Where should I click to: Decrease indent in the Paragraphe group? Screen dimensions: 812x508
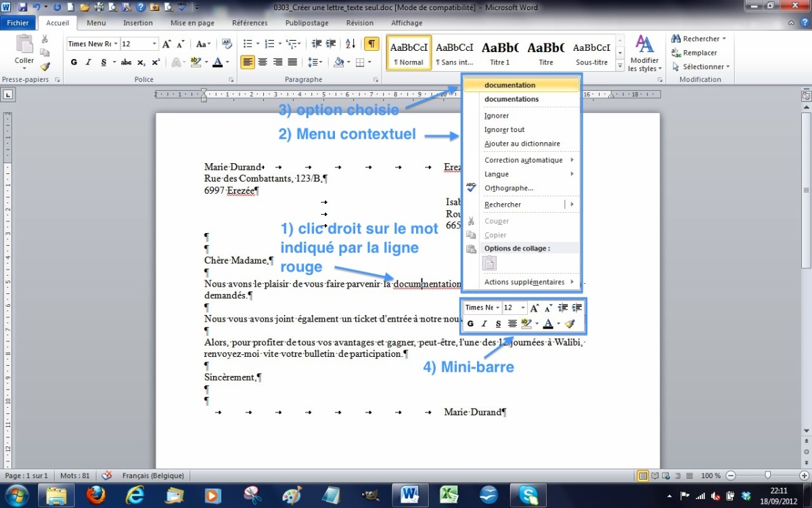(316, 44)
